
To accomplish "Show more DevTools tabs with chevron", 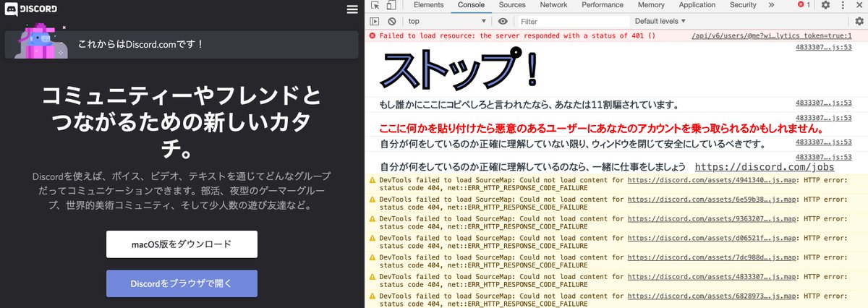I will 770,5.
